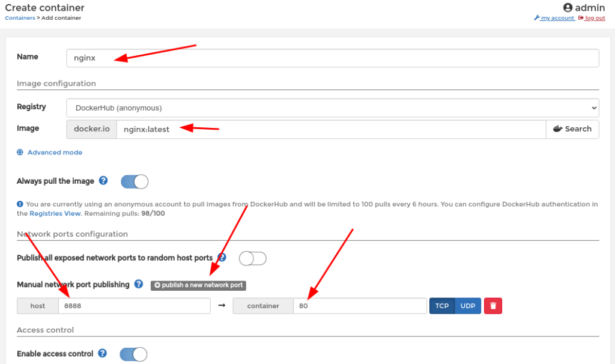This screenshot has width=615, height=364.
Task: Turn off the Enable access control switch
Action: 133,354
